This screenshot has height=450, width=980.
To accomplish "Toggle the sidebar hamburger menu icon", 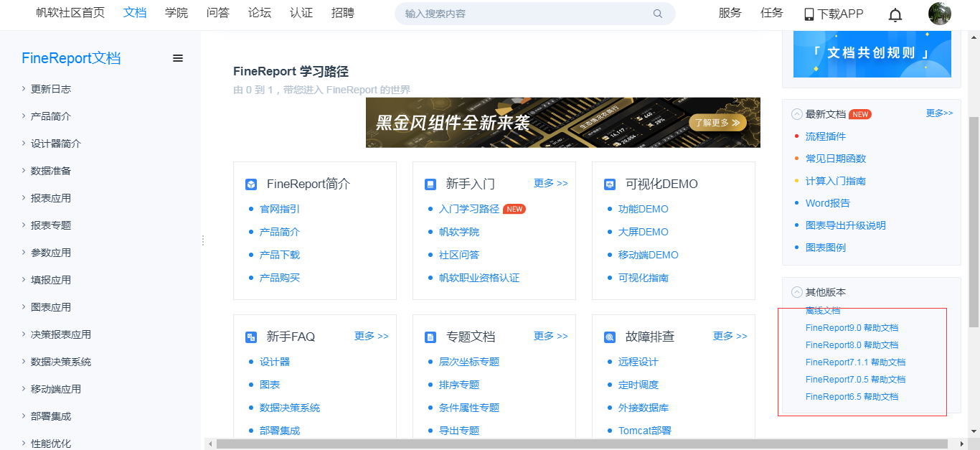I will 178,58.
